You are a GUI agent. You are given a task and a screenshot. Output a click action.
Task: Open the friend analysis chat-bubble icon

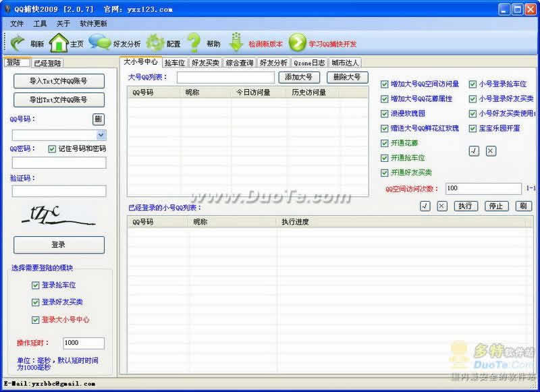[x=100, y=43]
